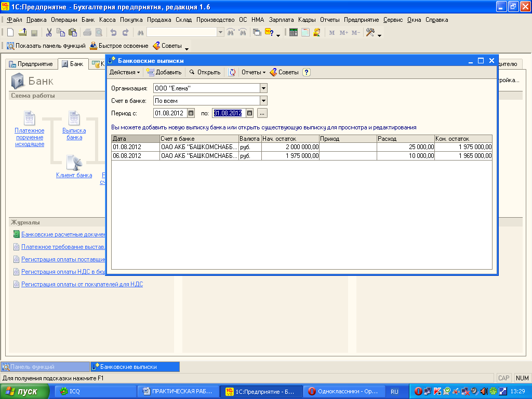
Task: Click the period selection ellipsis button
Action: point(262,113)
